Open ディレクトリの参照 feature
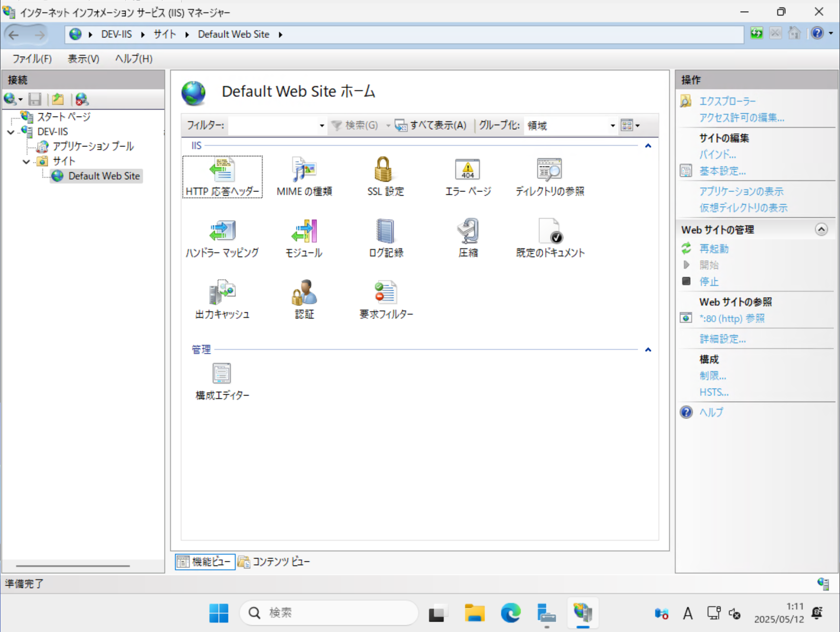Screen dimensions: 840x632 550,177
